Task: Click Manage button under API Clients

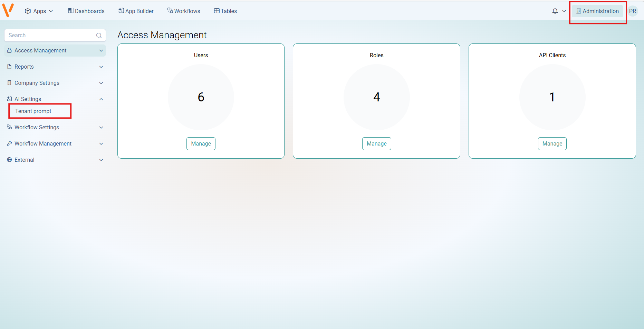Action: coord(552,143)
